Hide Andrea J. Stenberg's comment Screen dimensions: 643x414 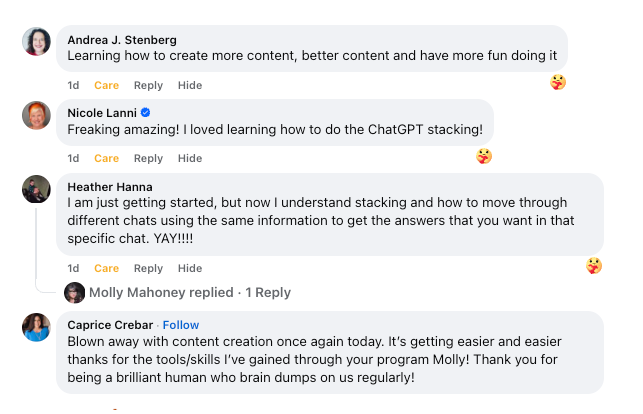point(190,85)
